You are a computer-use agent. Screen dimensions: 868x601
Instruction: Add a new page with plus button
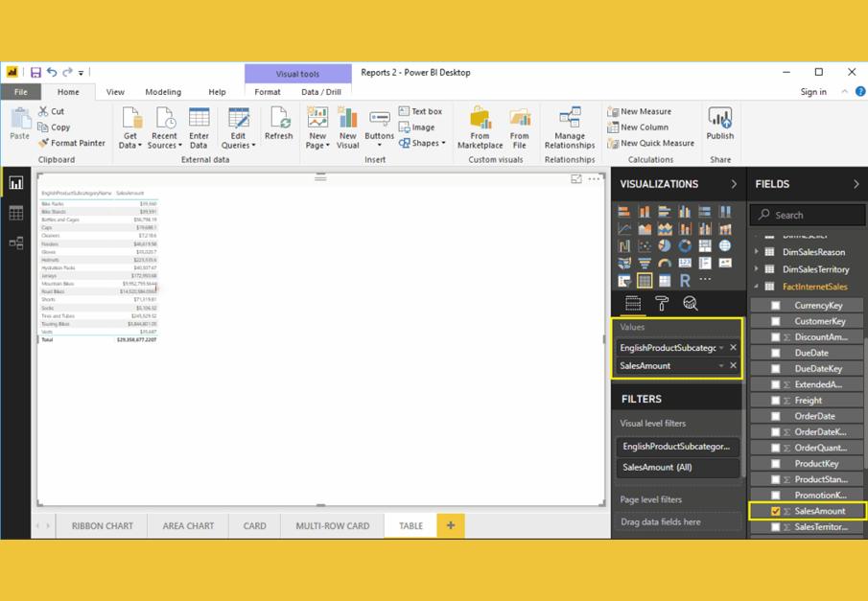pyautogui.click(x=450, y=525)
